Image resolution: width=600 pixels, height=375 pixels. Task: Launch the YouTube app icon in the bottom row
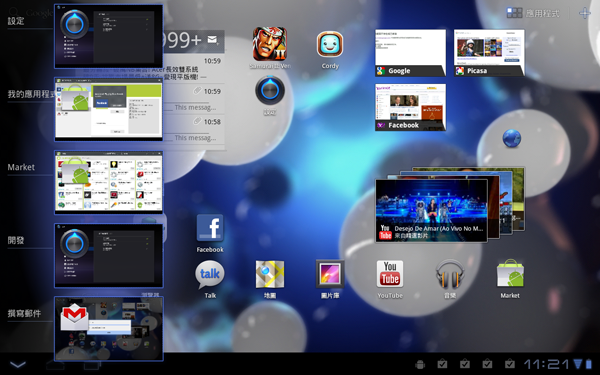tap(390, 274)
